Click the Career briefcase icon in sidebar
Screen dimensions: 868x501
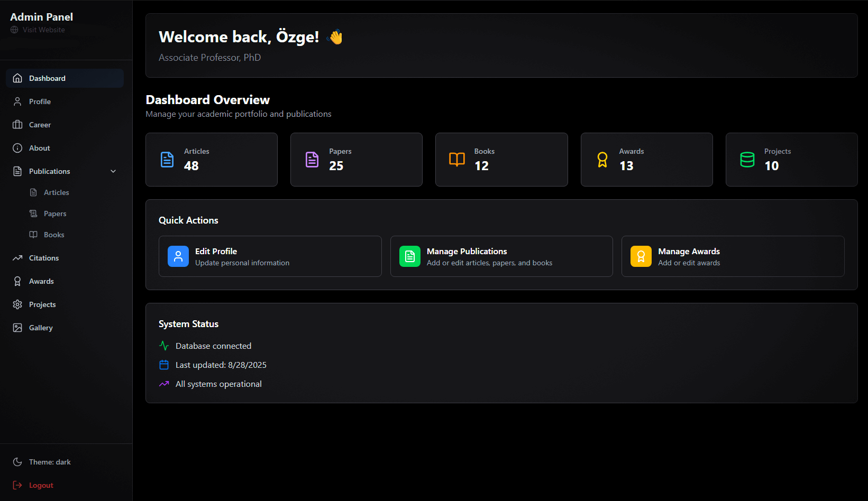pyautogui.click(x=17, y=125)
